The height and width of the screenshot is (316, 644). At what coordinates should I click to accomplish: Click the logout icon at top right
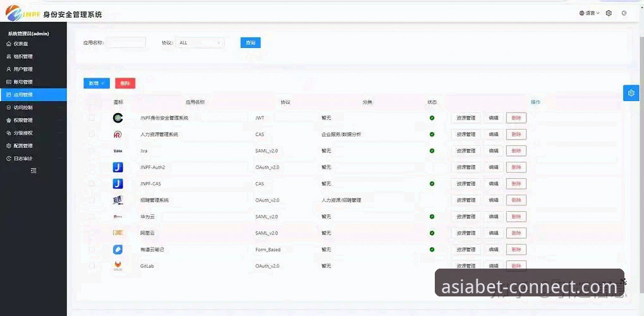[x=624, y=13]
